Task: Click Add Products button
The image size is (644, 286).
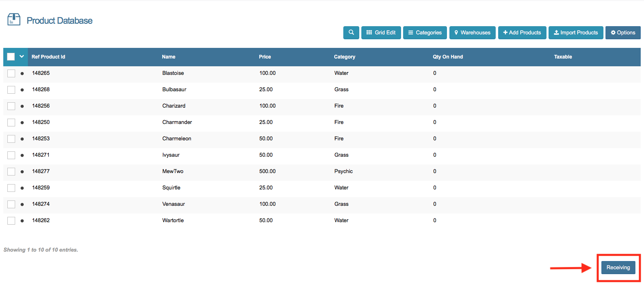Action: (522, 33)
